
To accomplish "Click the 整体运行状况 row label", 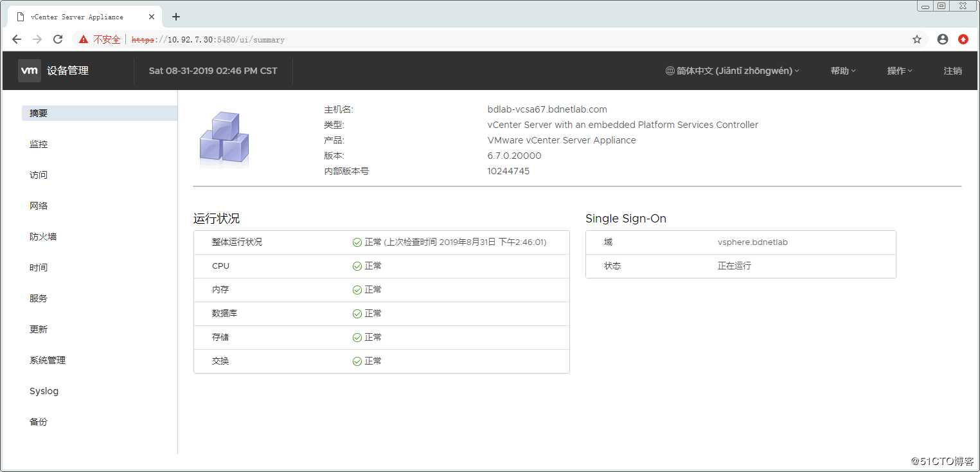I will click(x=237, y=242).
